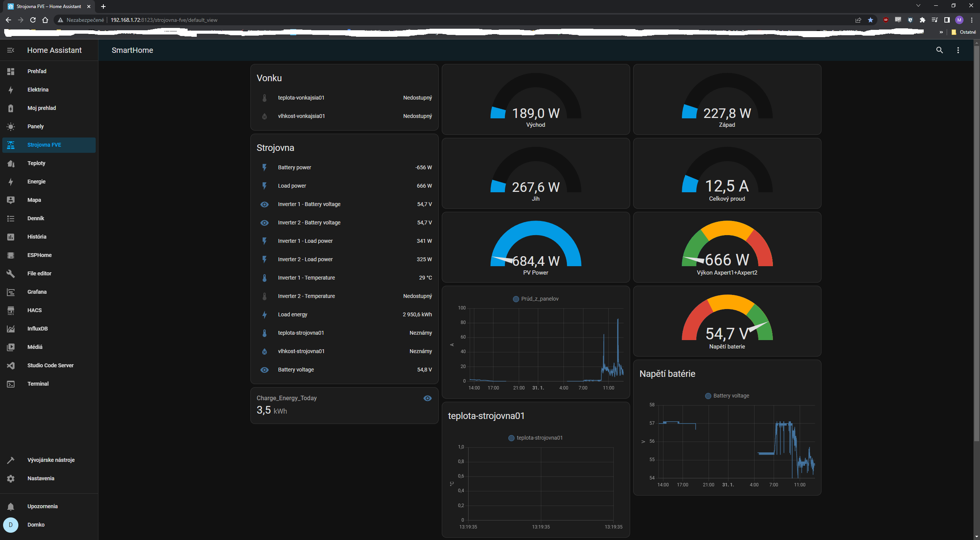
Task: Select Grafana in the sidebar
Action: click(49, 292)
